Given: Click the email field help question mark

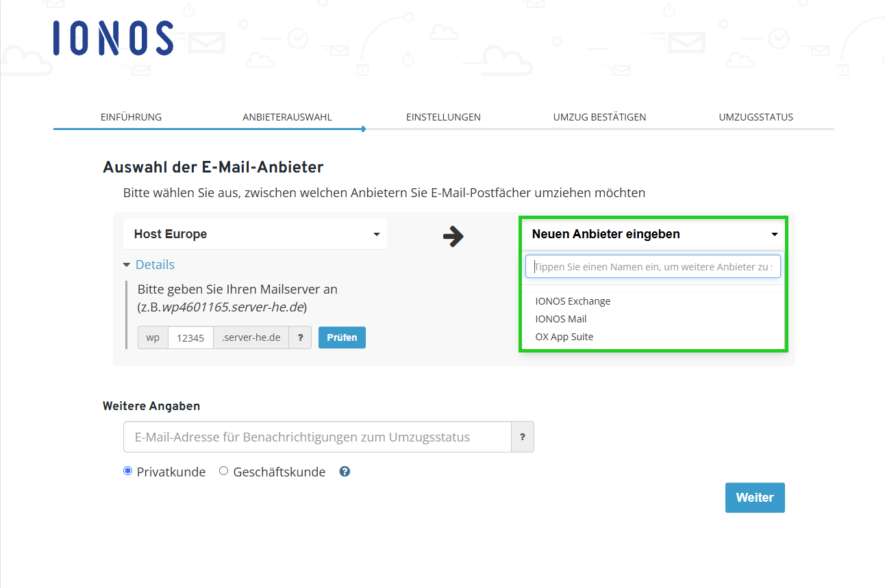Looking at the screenshot, I should (523, 437).
